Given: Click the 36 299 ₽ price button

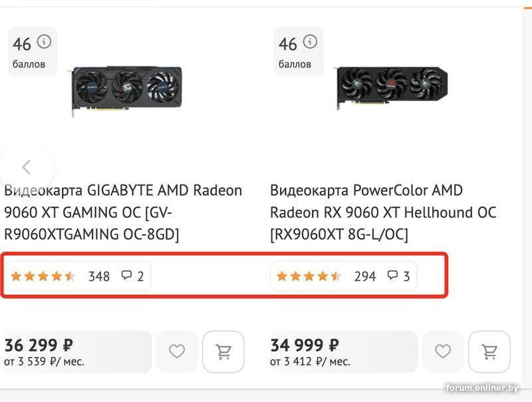Looking at the screenshot, I should click(x=76, y=352).
